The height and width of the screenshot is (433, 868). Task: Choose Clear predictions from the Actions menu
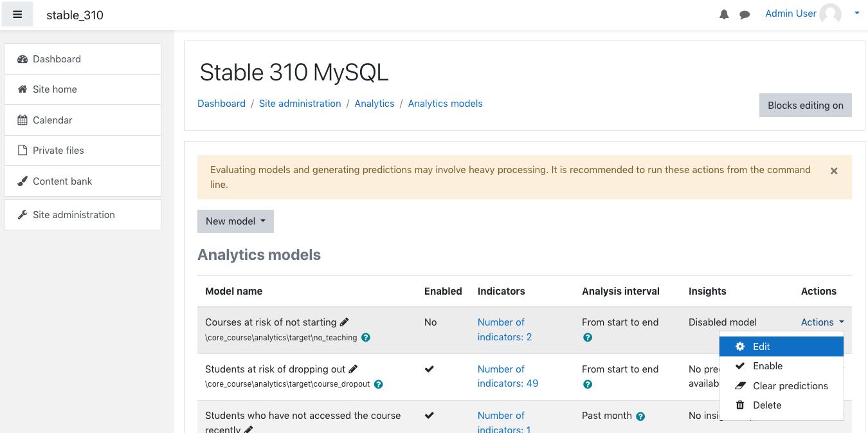[781, 386]
